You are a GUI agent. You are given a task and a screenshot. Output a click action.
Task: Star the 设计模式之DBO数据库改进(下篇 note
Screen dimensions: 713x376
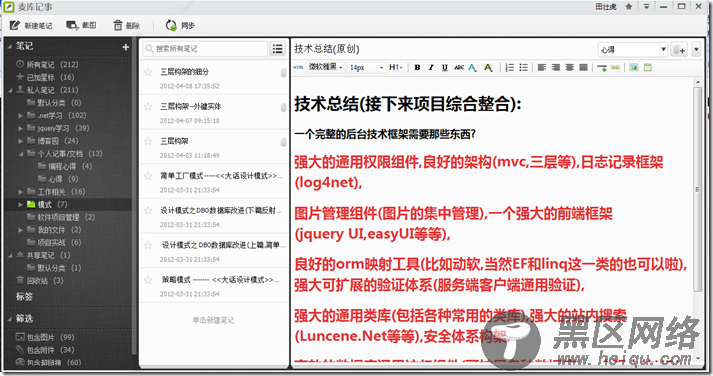(x=148, y=211)
